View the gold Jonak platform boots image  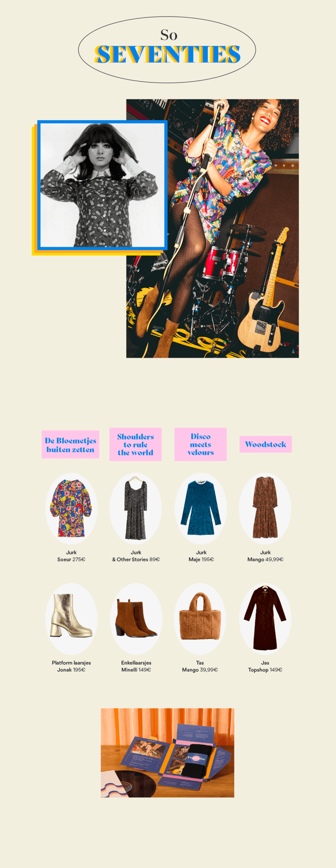point(71,619)
